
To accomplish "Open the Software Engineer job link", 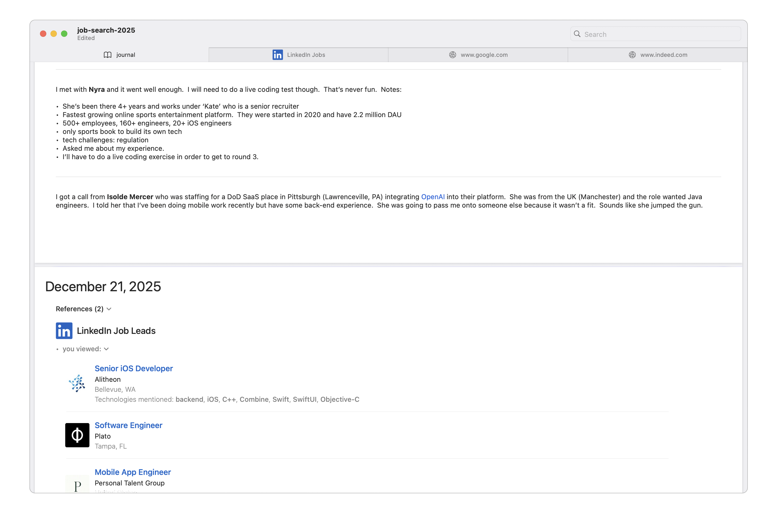I will [128, 425].
